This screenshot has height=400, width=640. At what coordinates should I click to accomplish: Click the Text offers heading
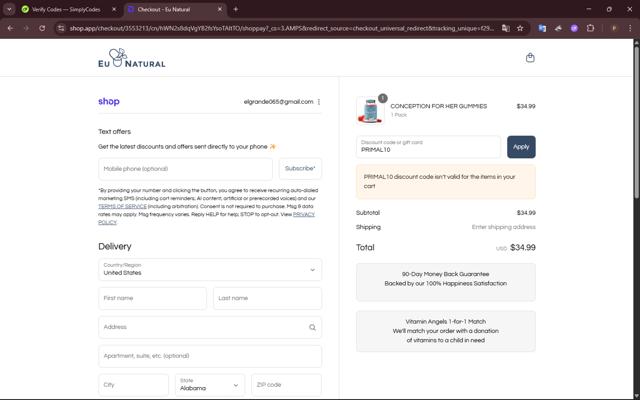[x=115, y=131]
